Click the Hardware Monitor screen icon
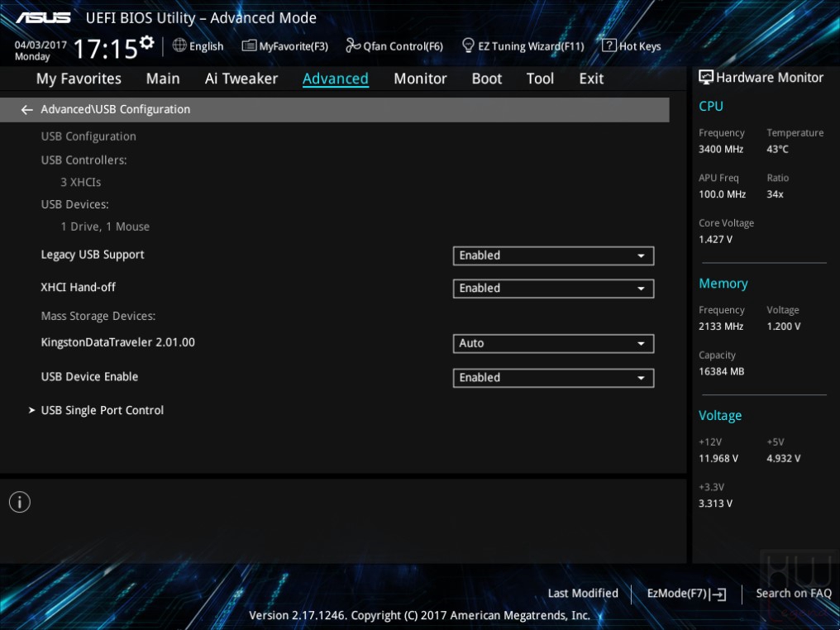The width and height of the screenshot is (840, 630). click(706, 77)
